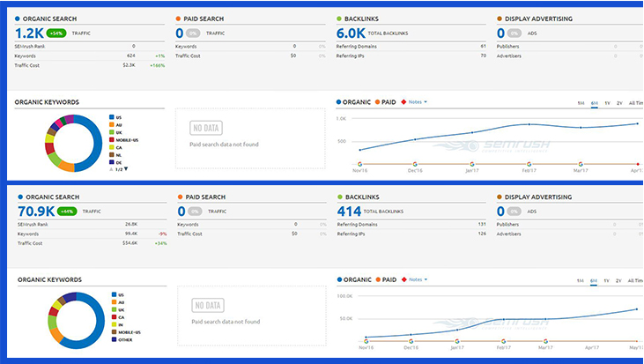Click the green +64% badge next to 70.9K traffic

(x=68, y=212)
